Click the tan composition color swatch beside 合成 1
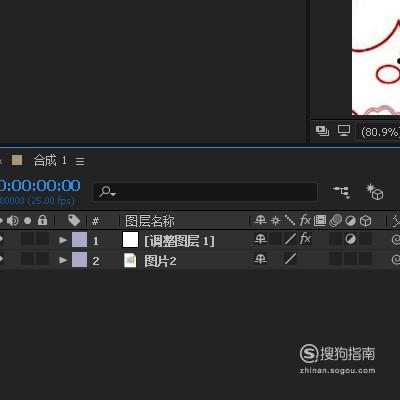Image resolution: width=400 pixels, height=400 pixels. click(17, 160)
